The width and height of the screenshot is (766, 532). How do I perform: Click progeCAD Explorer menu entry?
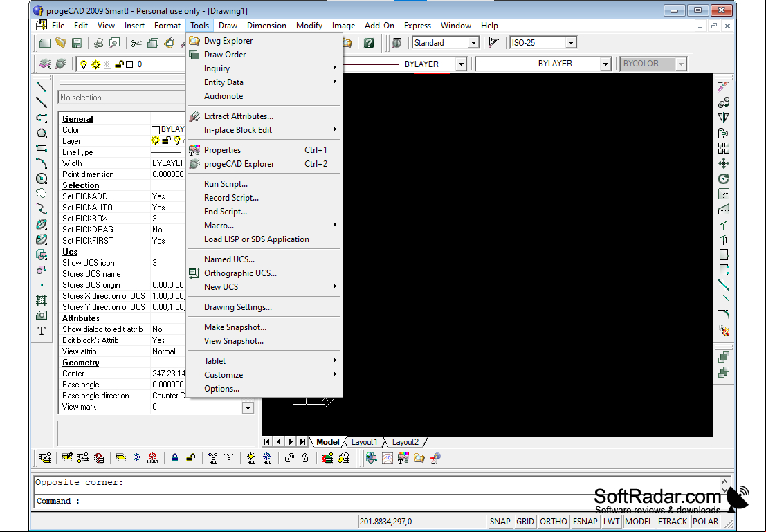[264, 164]
